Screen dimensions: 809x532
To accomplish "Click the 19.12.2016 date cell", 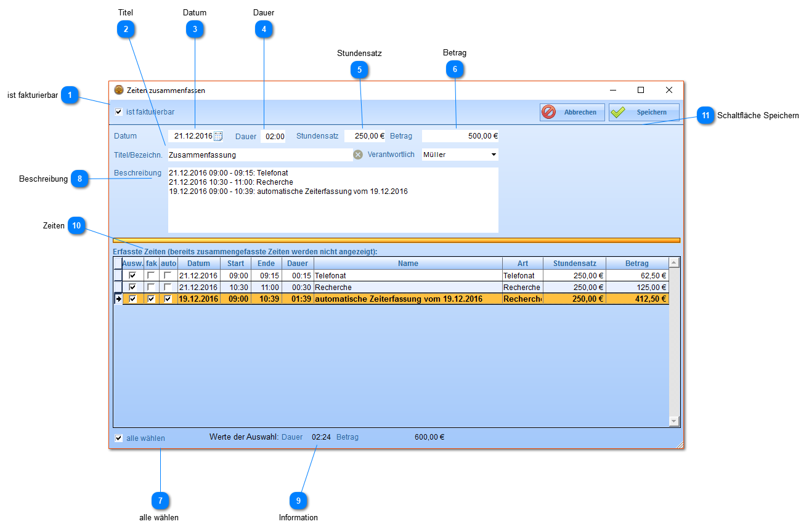I will [x=198, y=299].
